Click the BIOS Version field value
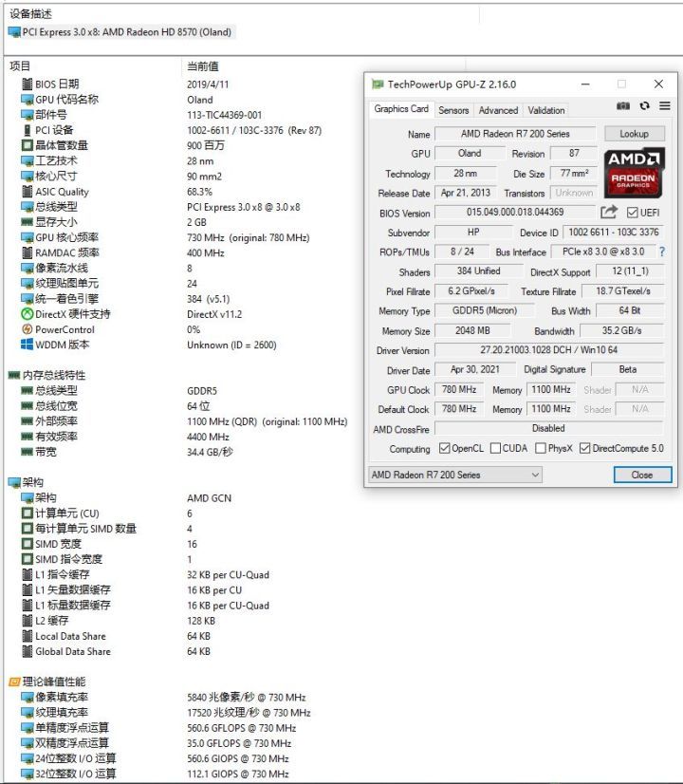The width and height of the screenshot is (683, 784). tap(515, 212)
